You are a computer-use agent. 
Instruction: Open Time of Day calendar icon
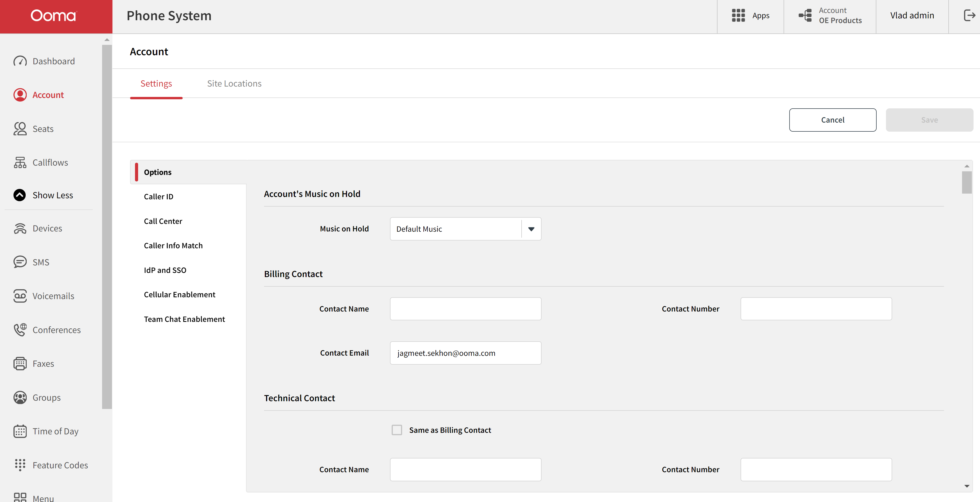(x=20, y=431)
